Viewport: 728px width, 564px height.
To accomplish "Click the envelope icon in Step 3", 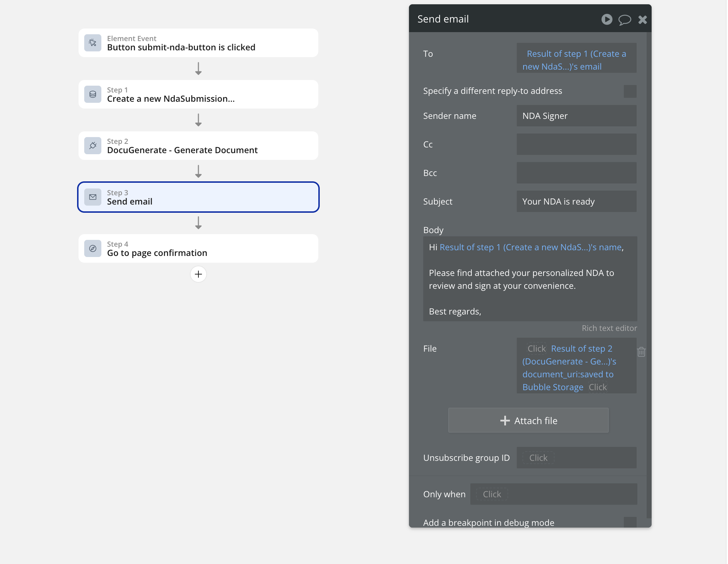I will click(93, 197).
